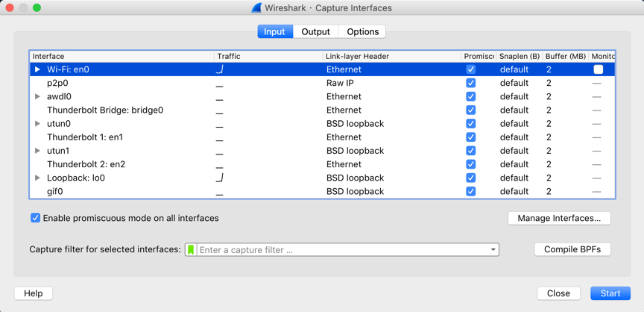Toggle promiscuous checkbox for awdl0

point(470,96)
